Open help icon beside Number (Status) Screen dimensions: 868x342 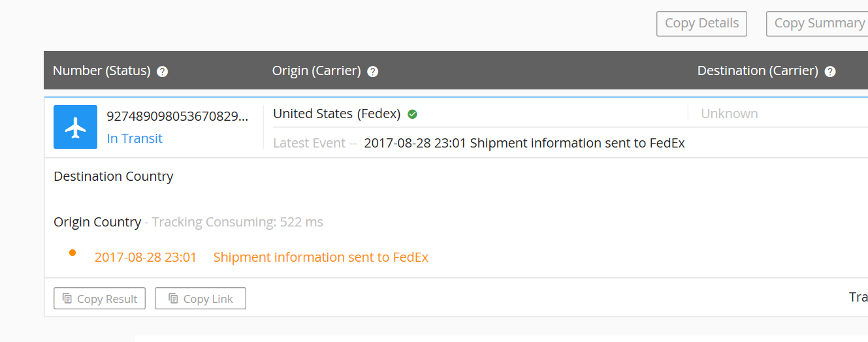tap(163, 71)
